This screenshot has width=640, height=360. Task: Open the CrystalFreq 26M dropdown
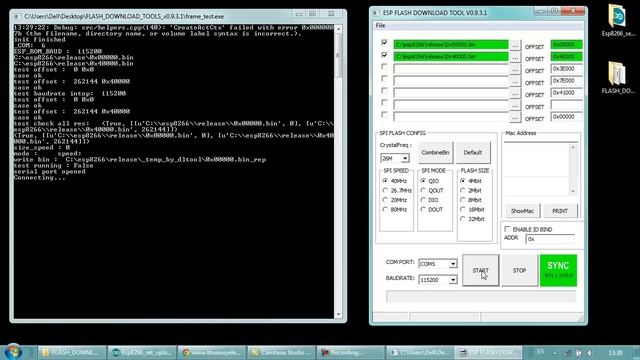point(405,158)
